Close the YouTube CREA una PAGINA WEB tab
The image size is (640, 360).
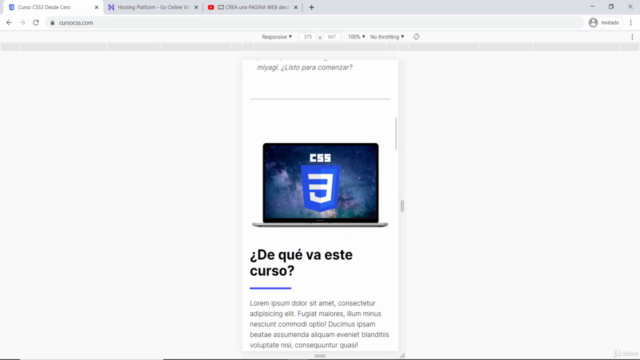(x=296, y=7)
